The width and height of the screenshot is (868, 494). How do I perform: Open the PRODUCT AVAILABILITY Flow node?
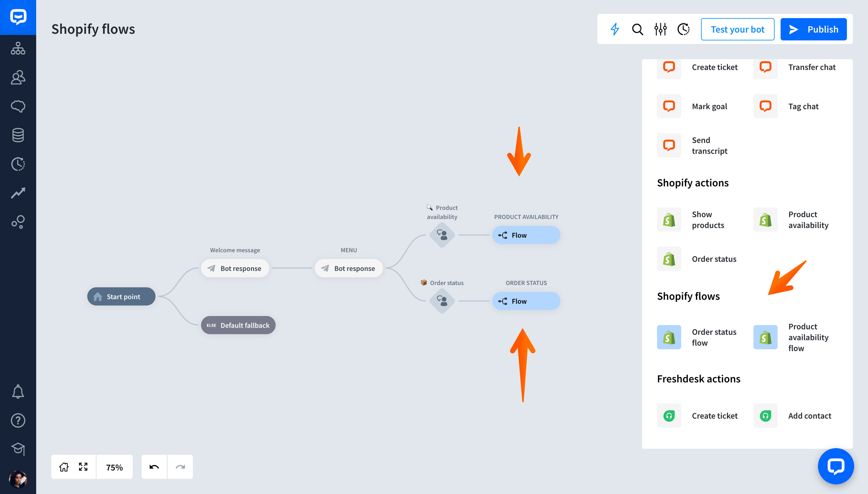coord(526,235)
